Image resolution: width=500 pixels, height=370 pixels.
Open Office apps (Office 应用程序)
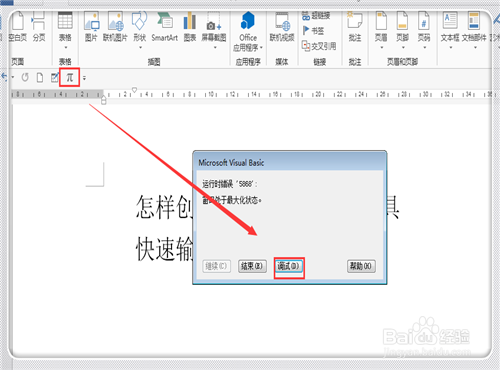coord(248,32)
